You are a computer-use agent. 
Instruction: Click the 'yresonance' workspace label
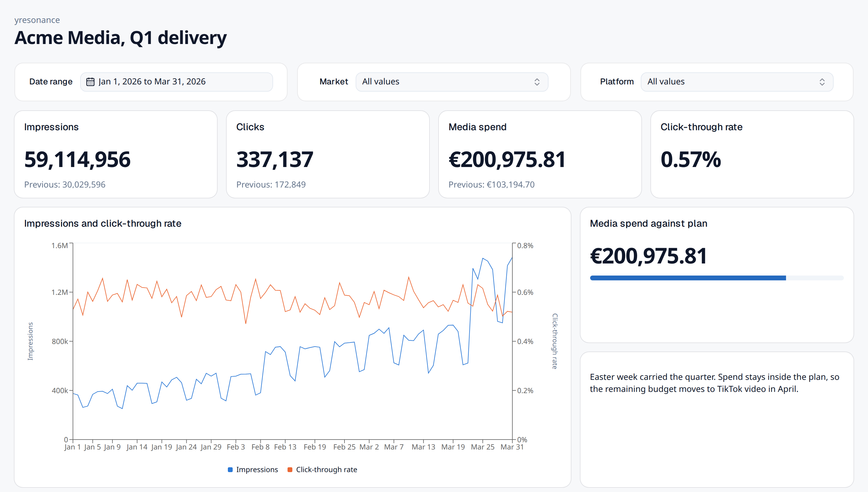tap(37, 20)
